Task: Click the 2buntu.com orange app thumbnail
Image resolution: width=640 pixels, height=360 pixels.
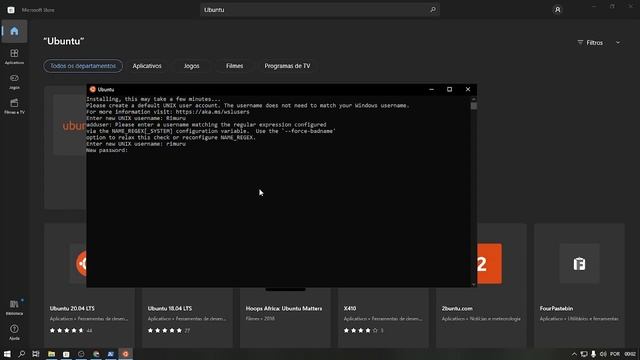Action: (489, 264)
